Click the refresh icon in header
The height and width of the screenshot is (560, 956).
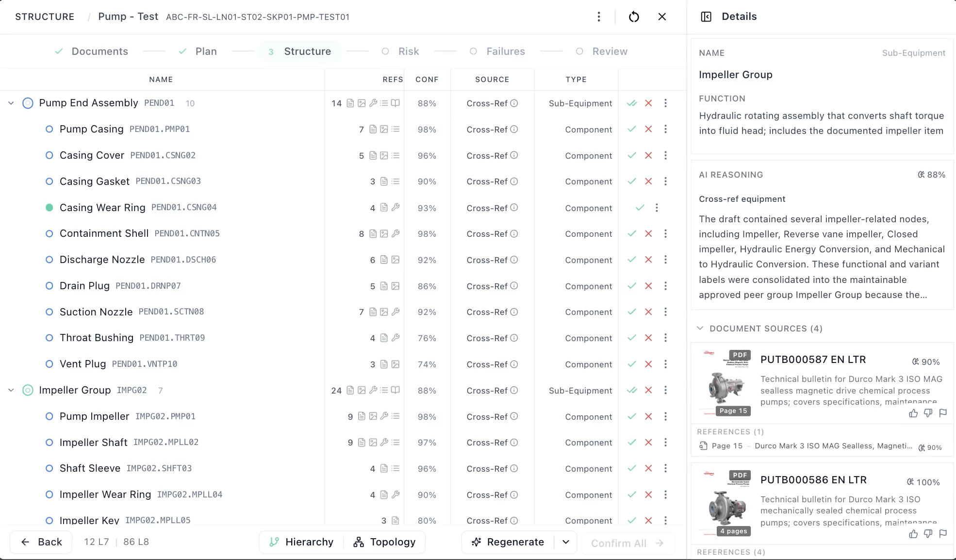(x=634, y=17)
